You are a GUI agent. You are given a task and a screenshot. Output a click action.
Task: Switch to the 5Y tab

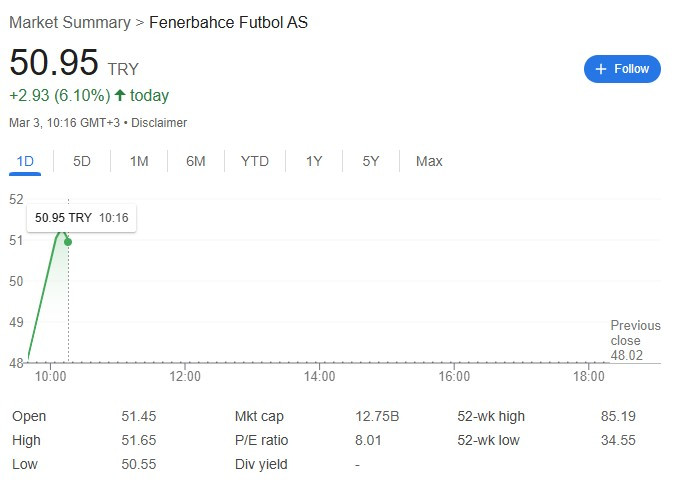point(371,161)
